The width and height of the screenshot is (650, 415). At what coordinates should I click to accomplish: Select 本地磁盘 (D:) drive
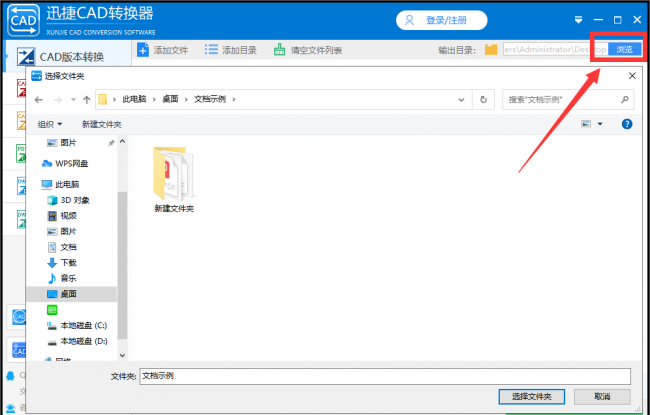coord(77,341)
